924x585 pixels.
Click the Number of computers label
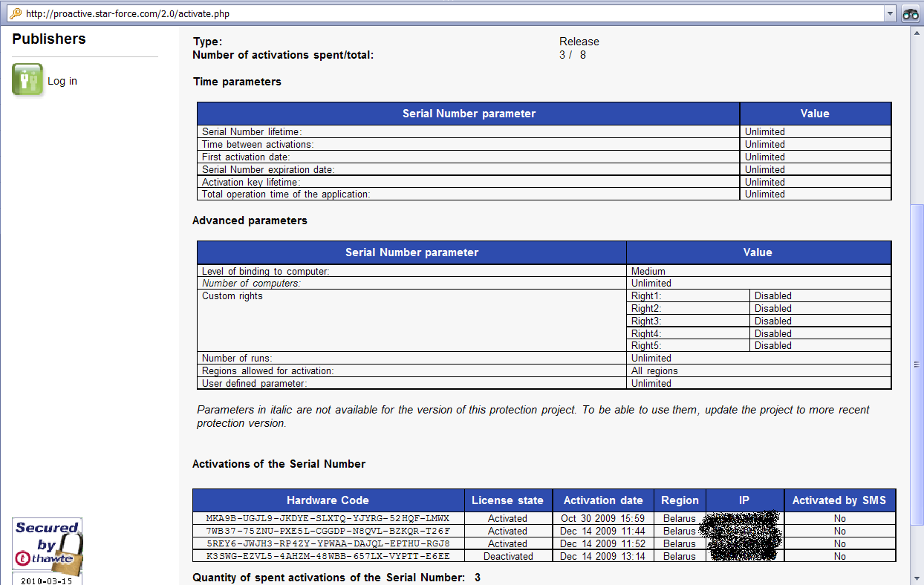pyautogui.click(x=251, y=283)
